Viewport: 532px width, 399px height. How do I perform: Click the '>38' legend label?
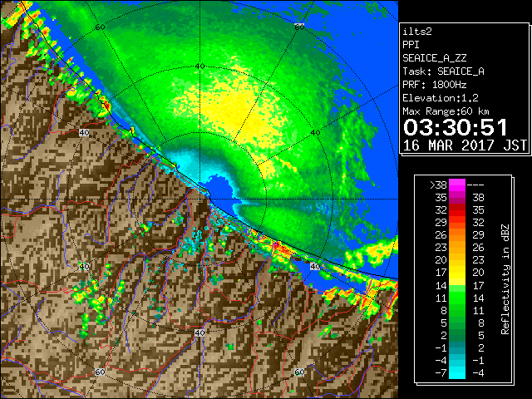tap(438, 185)
